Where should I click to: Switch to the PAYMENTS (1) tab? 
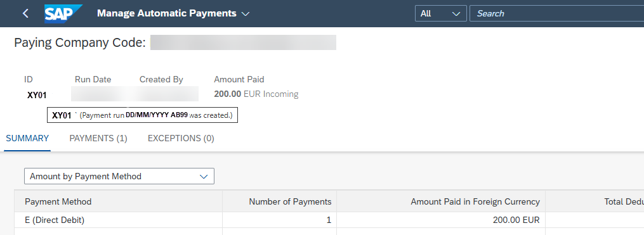[98, 139]
